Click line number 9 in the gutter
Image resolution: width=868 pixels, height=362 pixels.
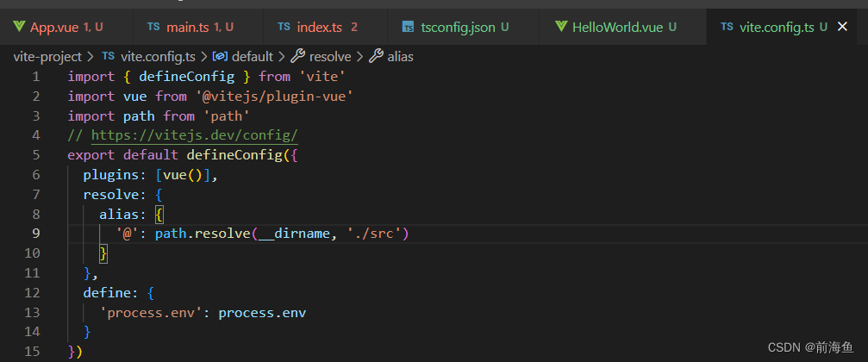point(36,234)
